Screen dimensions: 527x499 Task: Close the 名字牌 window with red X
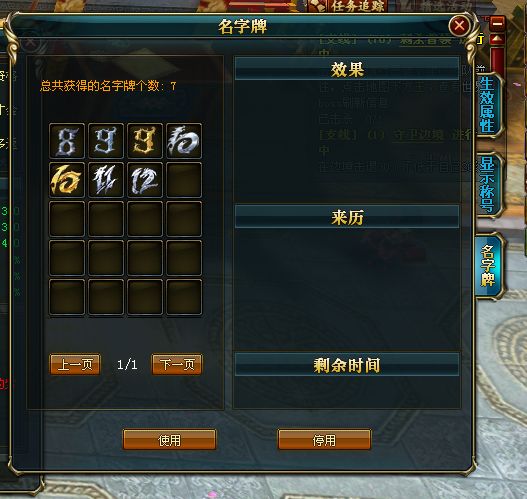point(459,26)
